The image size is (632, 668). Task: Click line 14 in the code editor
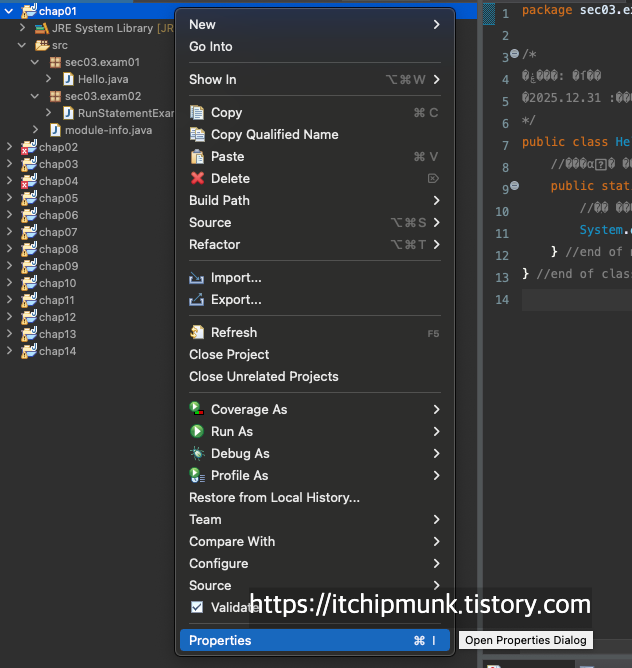[577, 300]
